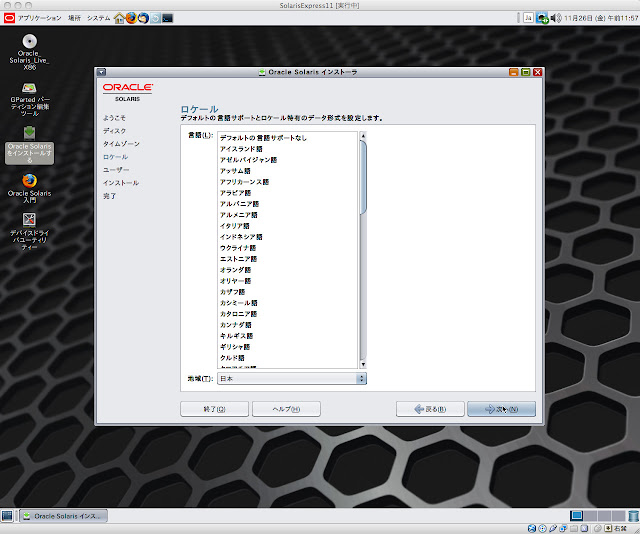The width and height of the screenshot is (640, 534).
Task: Select カンナダ語 in language list
Action: [x=287, y=325]
